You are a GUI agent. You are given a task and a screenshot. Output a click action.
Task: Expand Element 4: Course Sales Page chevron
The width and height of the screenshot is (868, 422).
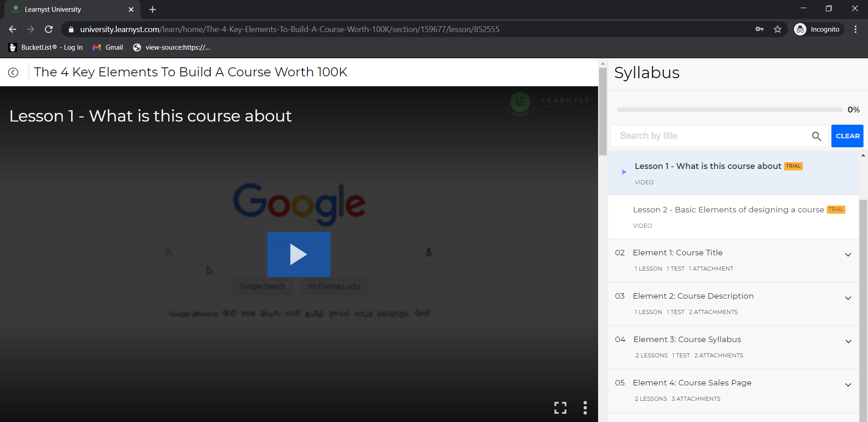tap(848, 385)
